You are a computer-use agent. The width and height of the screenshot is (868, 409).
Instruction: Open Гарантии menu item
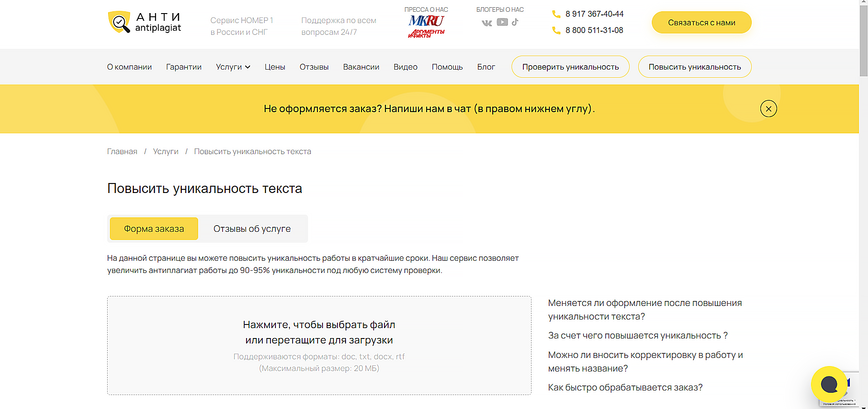[184, 67]
